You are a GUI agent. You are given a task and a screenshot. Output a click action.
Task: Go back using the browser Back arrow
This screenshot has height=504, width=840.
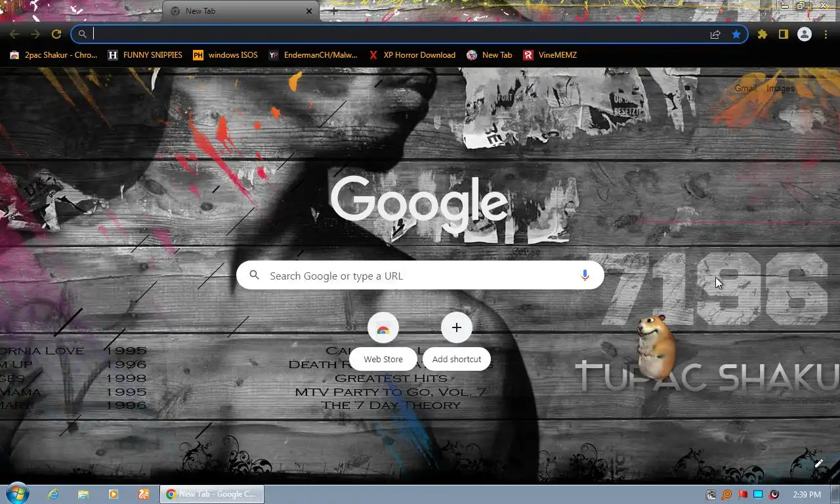pyautogui.click(x=14, y=34)
